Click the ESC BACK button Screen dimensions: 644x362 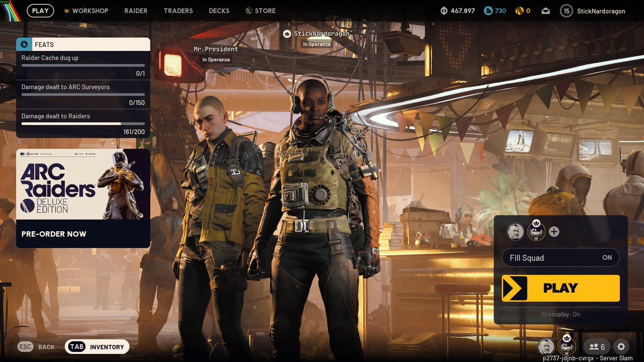click(x=36, y=347)
